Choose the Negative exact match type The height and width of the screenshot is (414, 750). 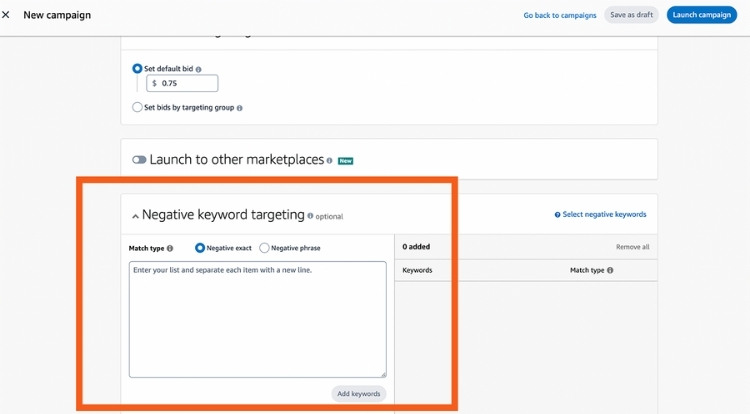(200, 248)
